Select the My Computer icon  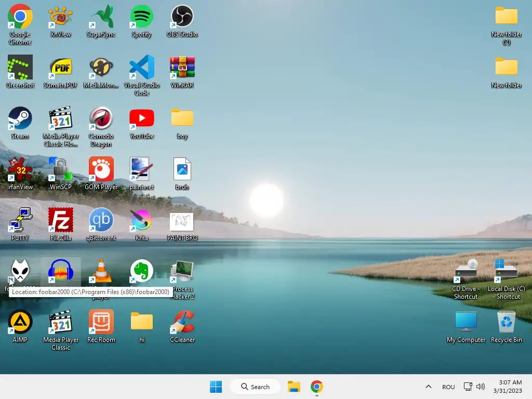click(x=466, y=321)
